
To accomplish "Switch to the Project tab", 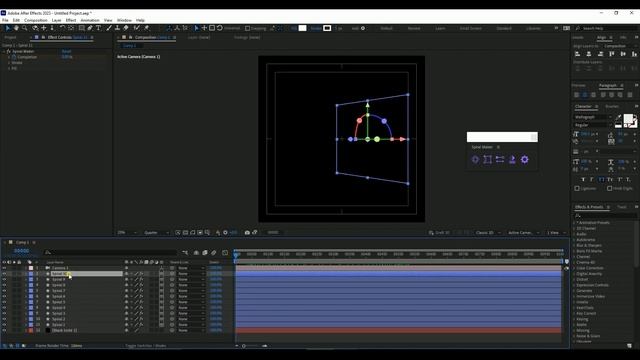I will point(10,37).
